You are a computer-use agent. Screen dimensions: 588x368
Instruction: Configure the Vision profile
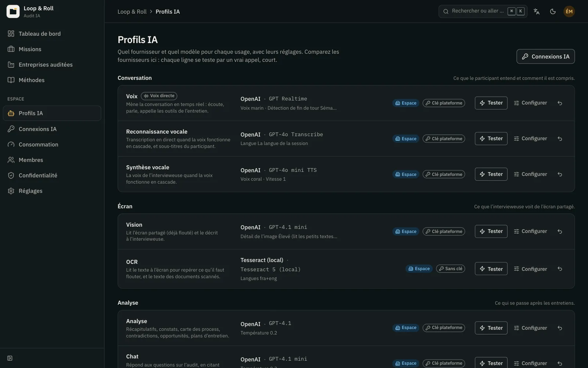point(530,231)
